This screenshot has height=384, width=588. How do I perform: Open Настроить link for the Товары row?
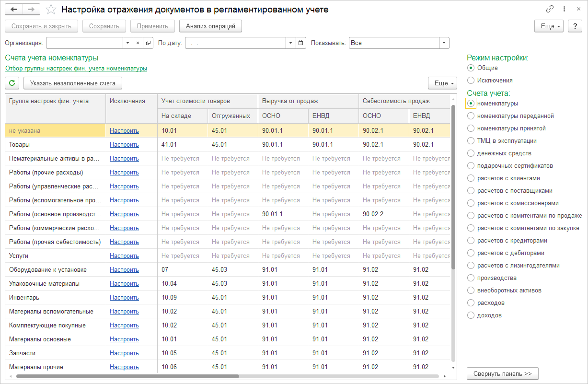pos(124,144)
